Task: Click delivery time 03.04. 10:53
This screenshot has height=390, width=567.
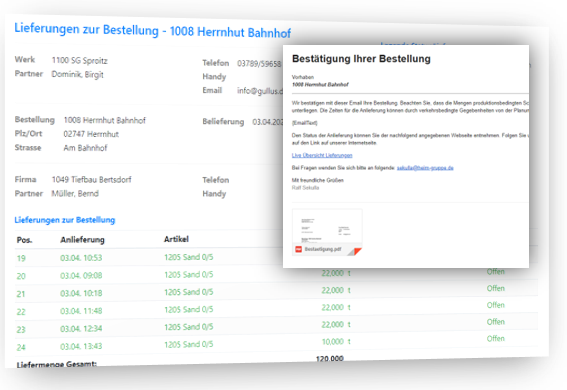Action: tap(81, 258)
